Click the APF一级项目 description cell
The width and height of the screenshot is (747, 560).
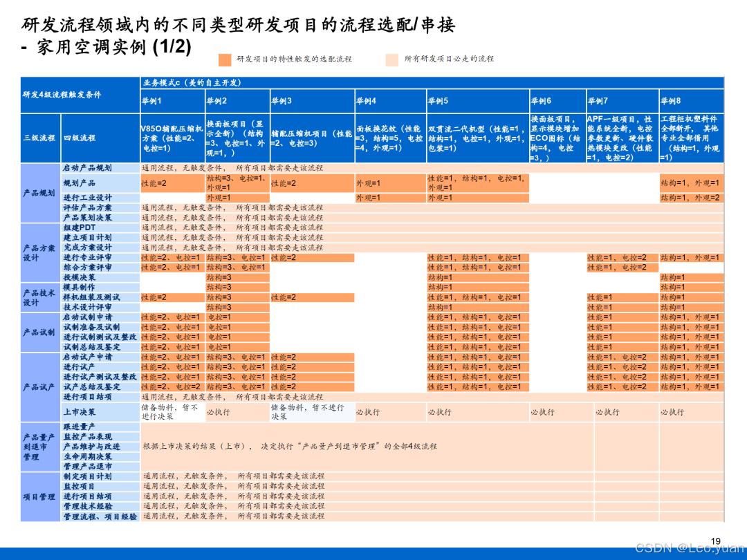click(x=622, y=138)
